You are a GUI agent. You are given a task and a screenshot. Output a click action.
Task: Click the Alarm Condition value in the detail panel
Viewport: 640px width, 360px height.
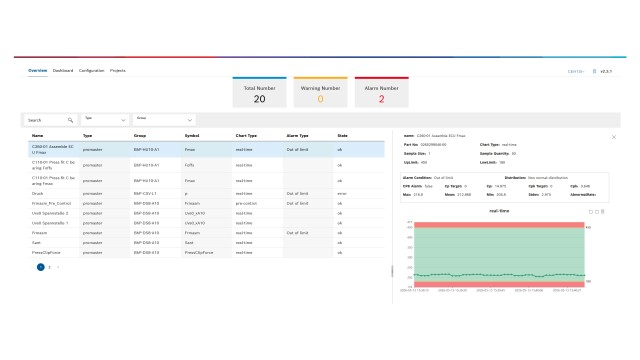coord(443,178)
